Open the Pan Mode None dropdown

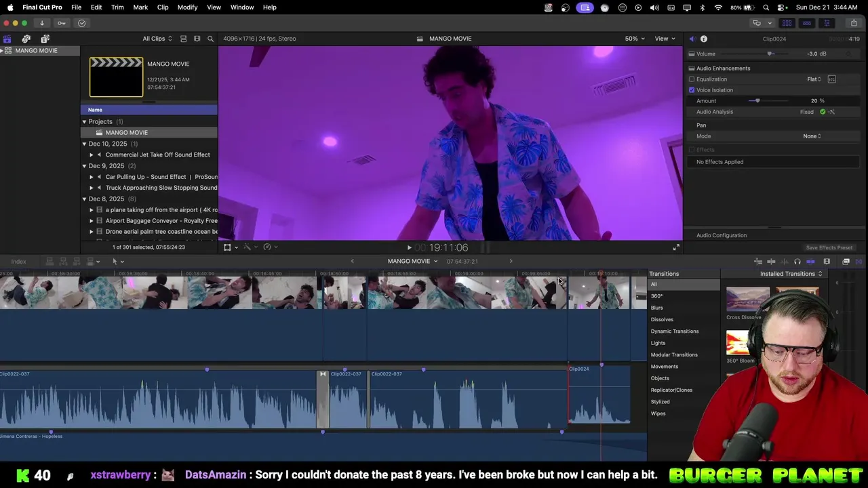pos(812,136)
